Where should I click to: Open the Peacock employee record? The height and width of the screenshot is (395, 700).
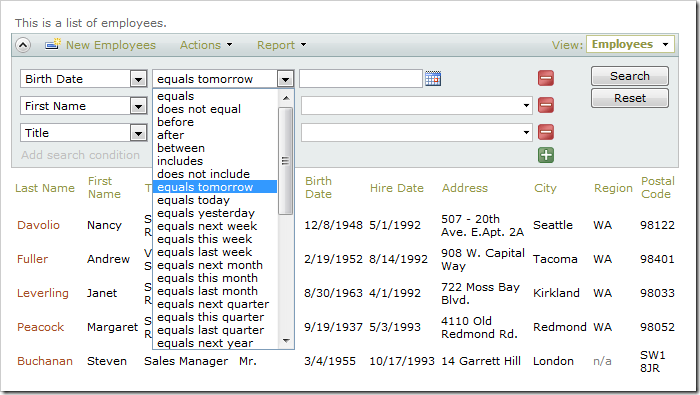[41, 327]
